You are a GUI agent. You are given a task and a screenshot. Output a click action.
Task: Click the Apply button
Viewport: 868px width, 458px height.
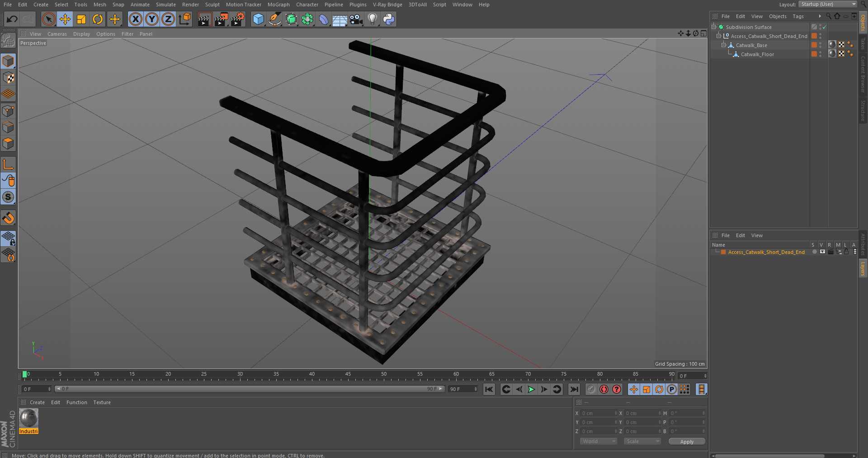pos(687,442)
